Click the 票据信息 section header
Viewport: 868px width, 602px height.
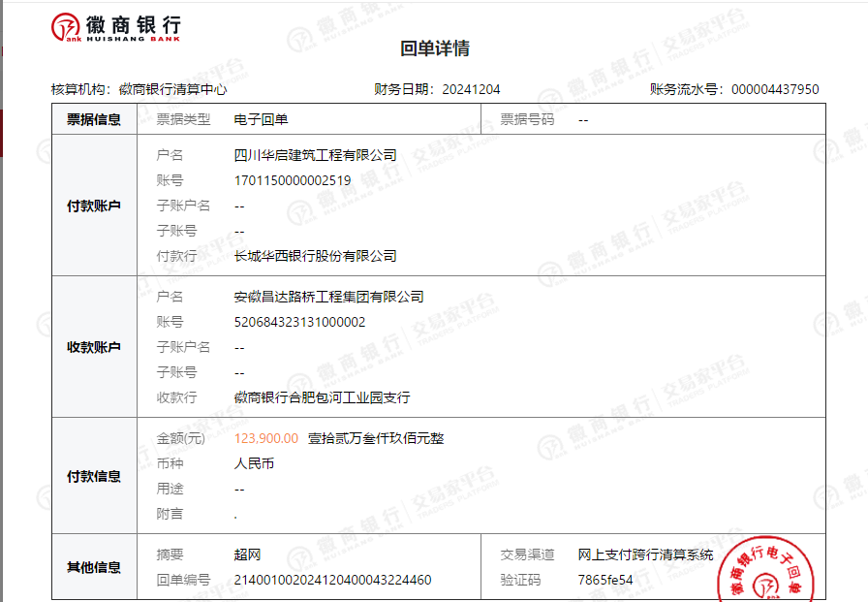[94, 119]
